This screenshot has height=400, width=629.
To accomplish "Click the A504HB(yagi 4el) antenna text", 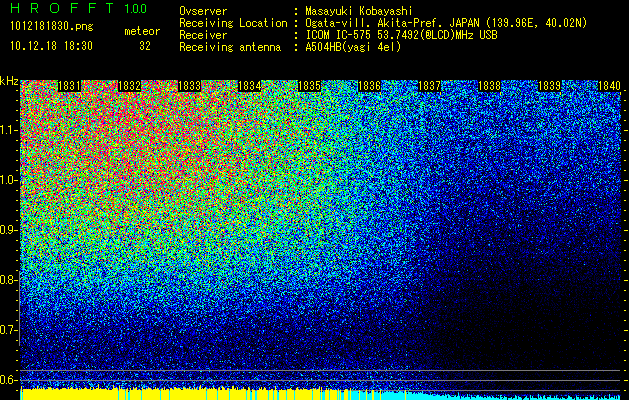I will [353, 47].
